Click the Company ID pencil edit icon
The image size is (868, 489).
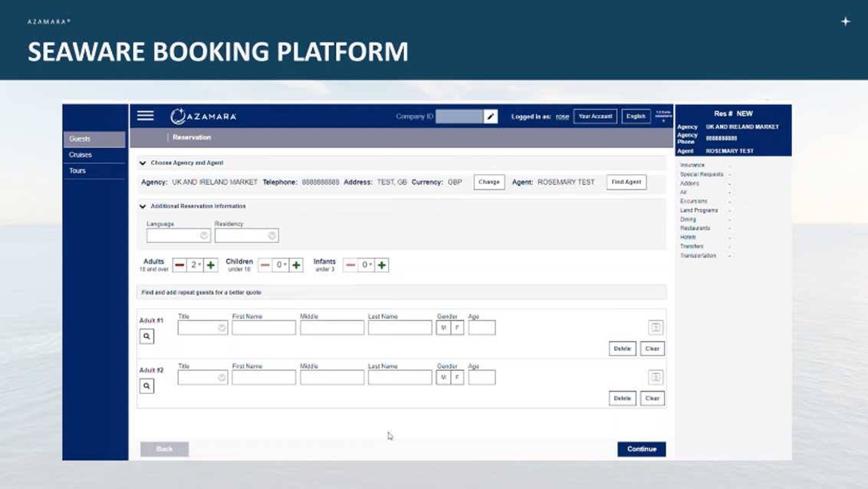click(491, 117)
